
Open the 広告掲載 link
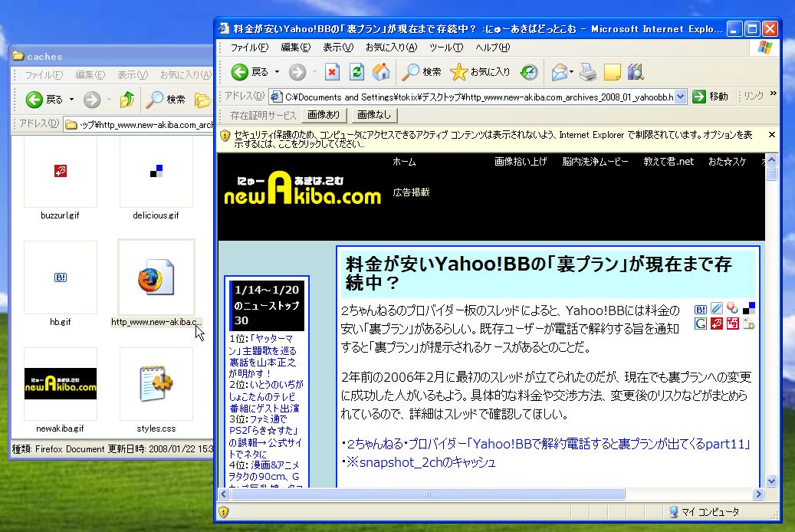pyautogui.click(x=411, y=192)
